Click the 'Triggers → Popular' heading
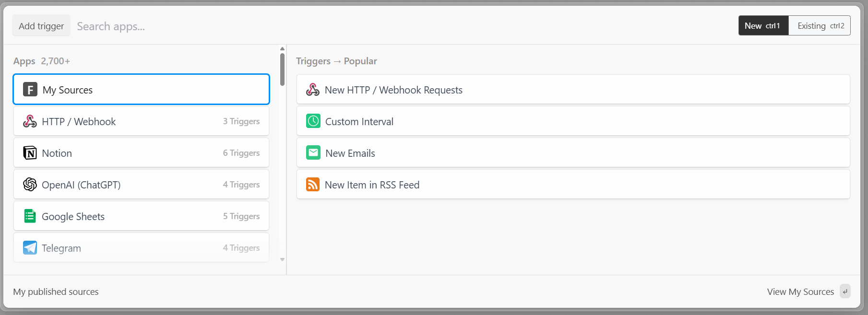Screen dimensions: 868x315 336,61
